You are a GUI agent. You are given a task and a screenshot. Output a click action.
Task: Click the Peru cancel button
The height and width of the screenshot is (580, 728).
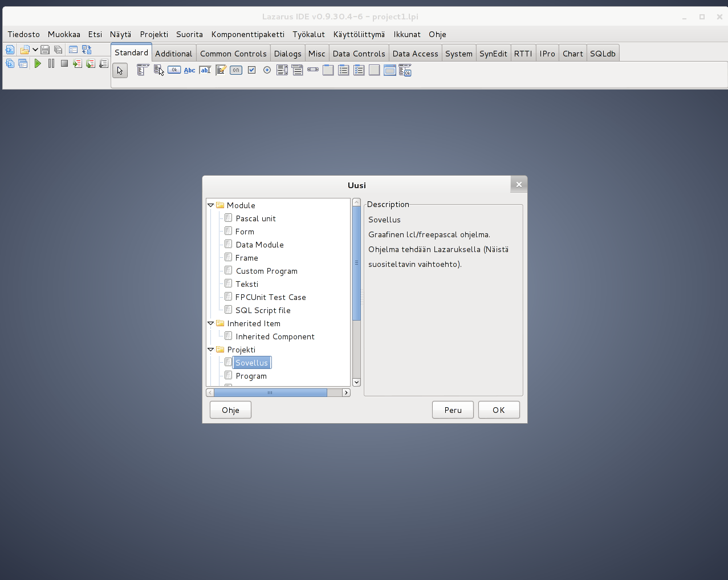[453, 410]
